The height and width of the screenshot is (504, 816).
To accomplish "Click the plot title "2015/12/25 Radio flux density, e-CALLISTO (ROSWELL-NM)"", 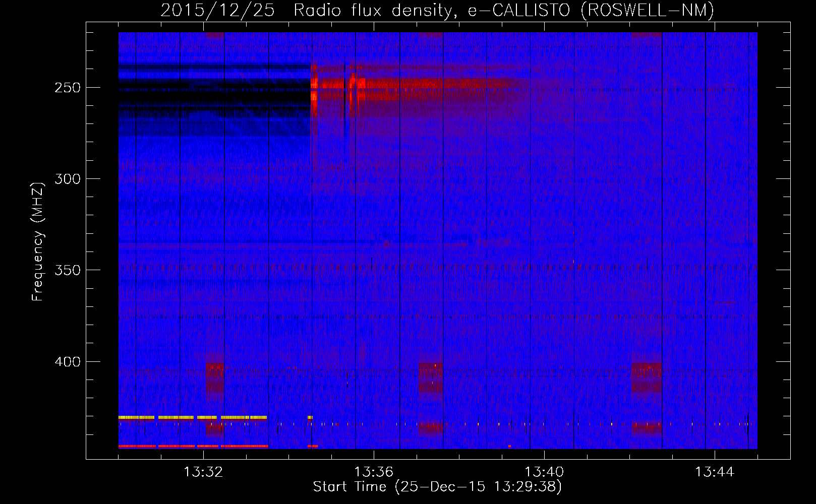I will pyautogui.click(x=437, y=10).
